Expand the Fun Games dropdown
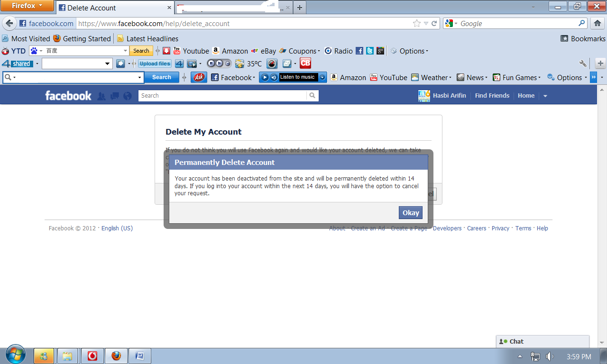607x364 pixels. pyautogui.click(x=540, y=78)
